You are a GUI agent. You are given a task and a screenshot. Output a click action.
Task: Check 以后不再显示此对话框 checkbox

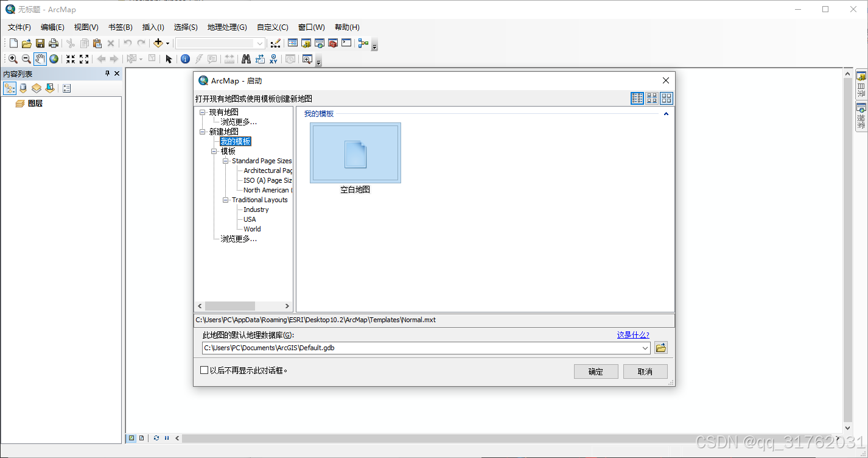point(205,370)
